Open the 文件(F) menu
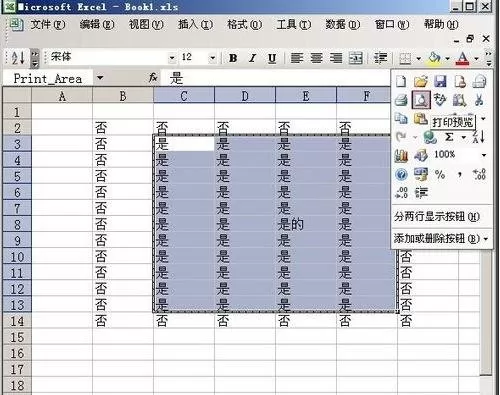Image resolution: width=500 pixels, height=395 pixels. click(48, 24)
